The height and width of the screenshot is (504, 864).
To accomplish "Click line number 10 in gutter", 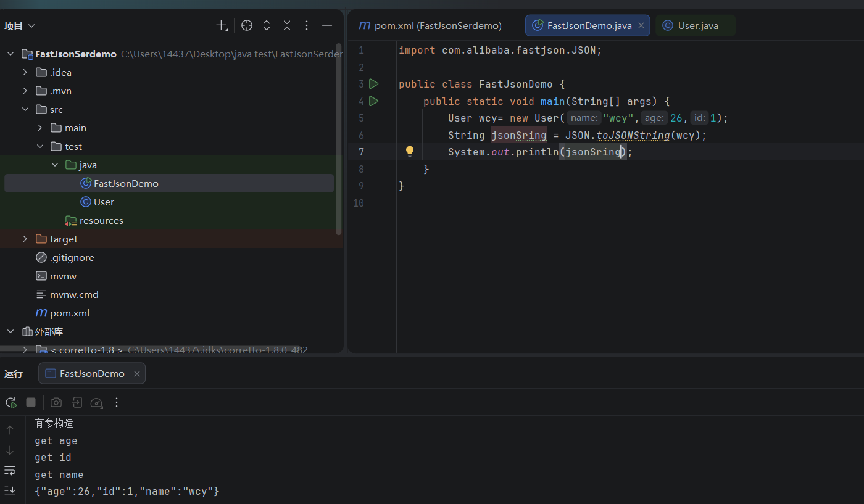I will [x=359, y=203].
